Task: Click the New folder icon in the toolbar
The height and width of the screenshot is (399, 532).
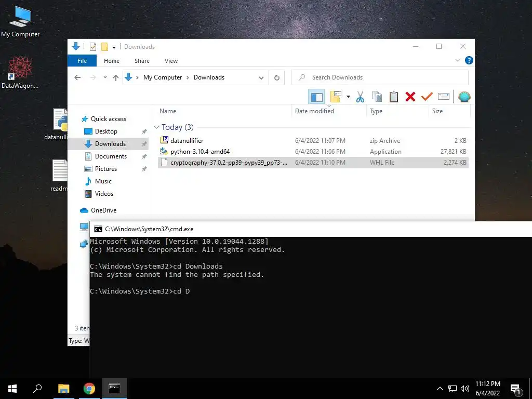Action: coord(336,97)
